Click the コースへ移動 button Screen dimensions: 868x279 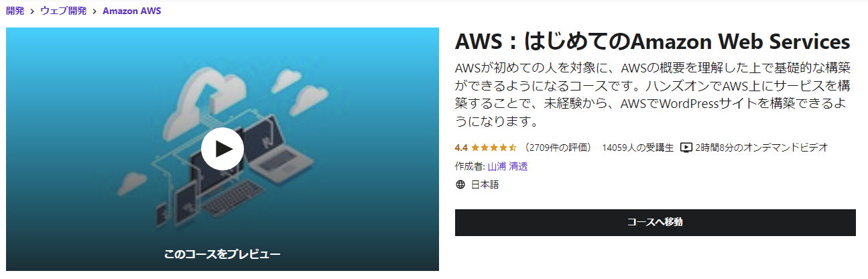(x=656, y=222)
